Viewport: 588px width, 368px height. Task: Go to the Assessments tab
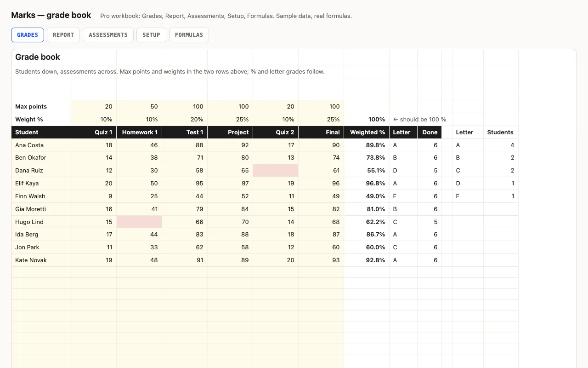(108, 35)
